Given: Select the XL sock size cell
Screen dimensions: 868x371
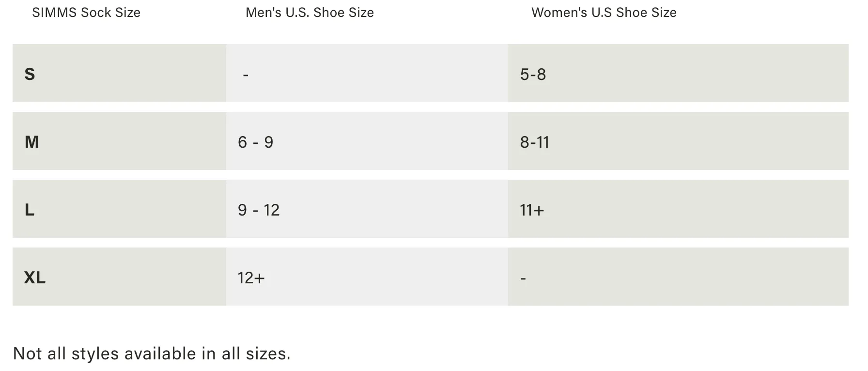Looking at the screenshot, I should (119, 277).
